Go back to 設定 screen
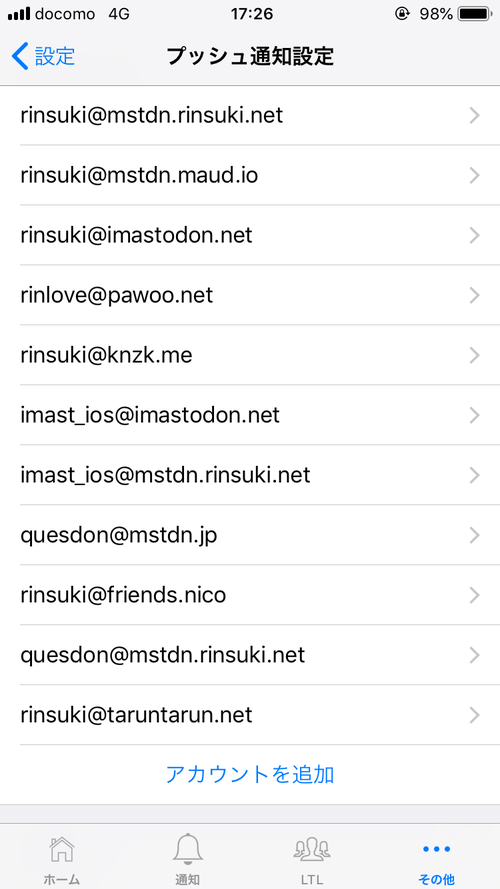This screenshot has width=500, height=889. [43, 57]
